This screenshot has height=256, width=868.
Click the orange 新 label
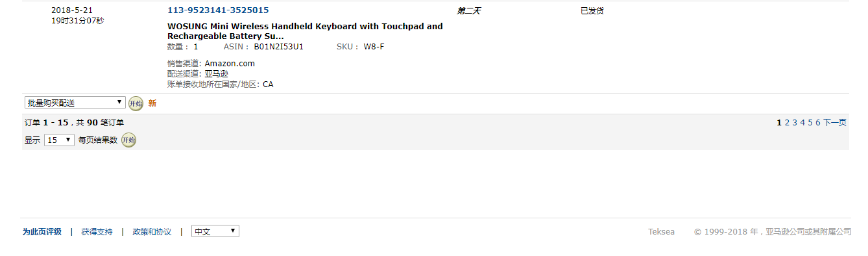point(152,103)
